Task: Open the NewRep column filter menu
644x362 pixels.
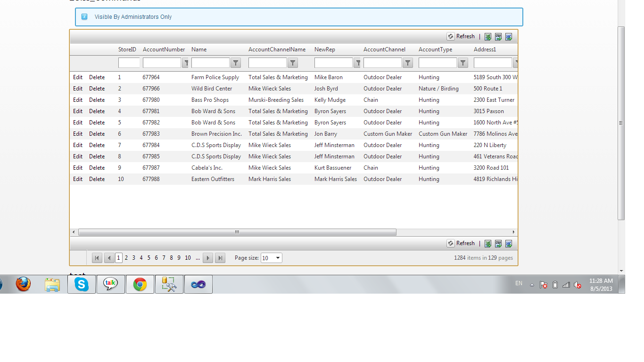Action: click(357, 63)
